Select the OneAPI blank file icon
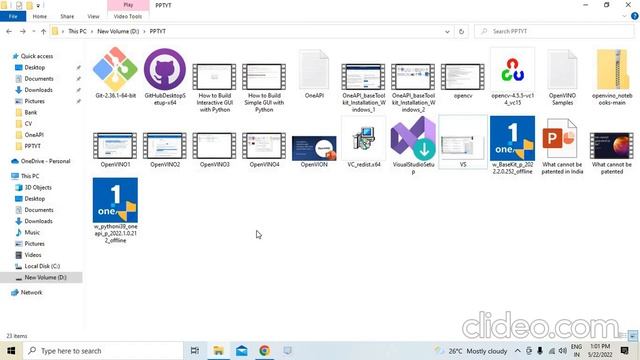 click(x=314, y=69)
